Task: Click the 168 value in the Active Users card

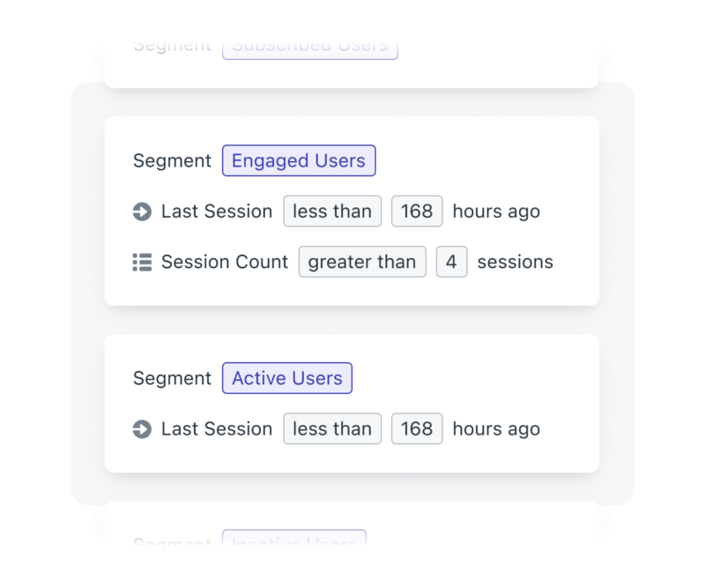Action: (417, 429)
